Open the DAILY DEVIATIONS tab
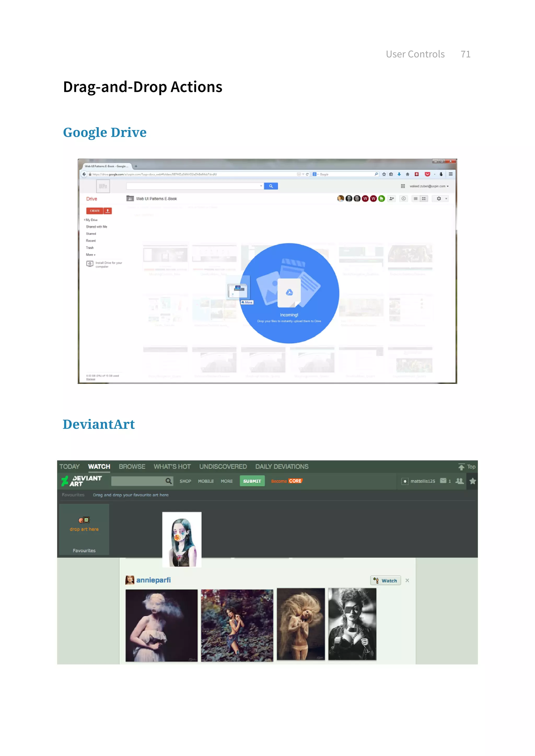Viewport: 535px width, 756px height. coord(282,466)
